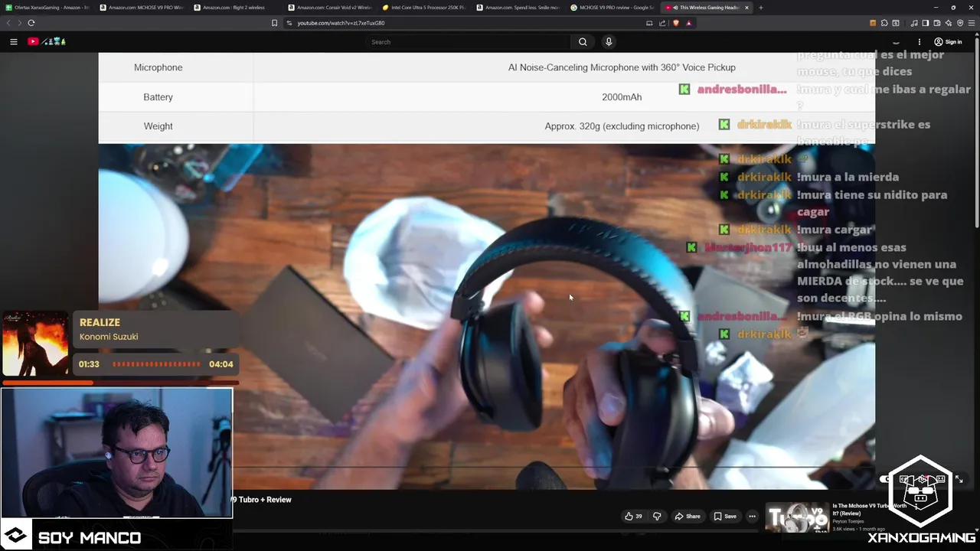Screen dimensions: 980x551
Task: Go to the YouTube home logo
Action: coord(47,42)
